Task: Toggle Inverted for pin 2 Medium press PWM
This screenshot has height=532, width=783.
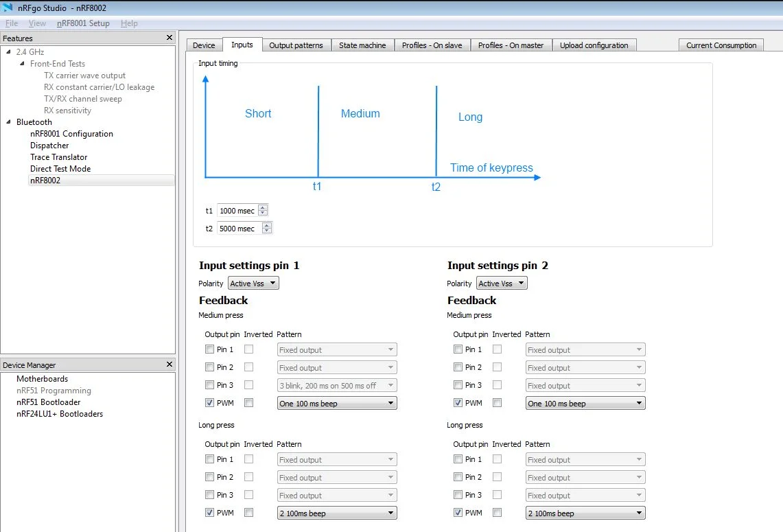Action: tap(497, 403)
